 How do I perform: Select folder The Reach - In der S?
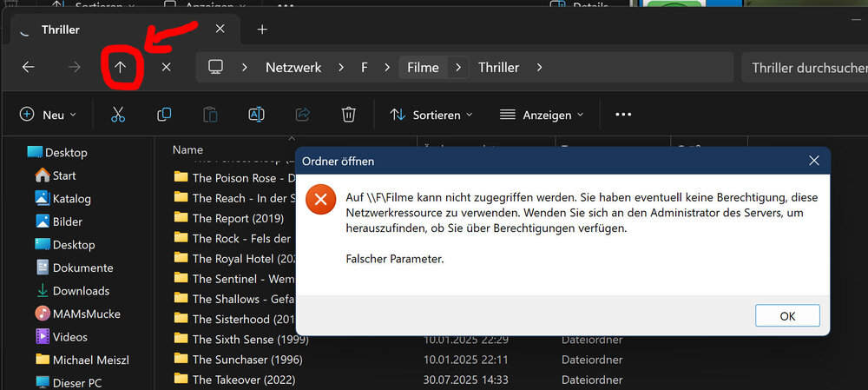tap(234, 198)
